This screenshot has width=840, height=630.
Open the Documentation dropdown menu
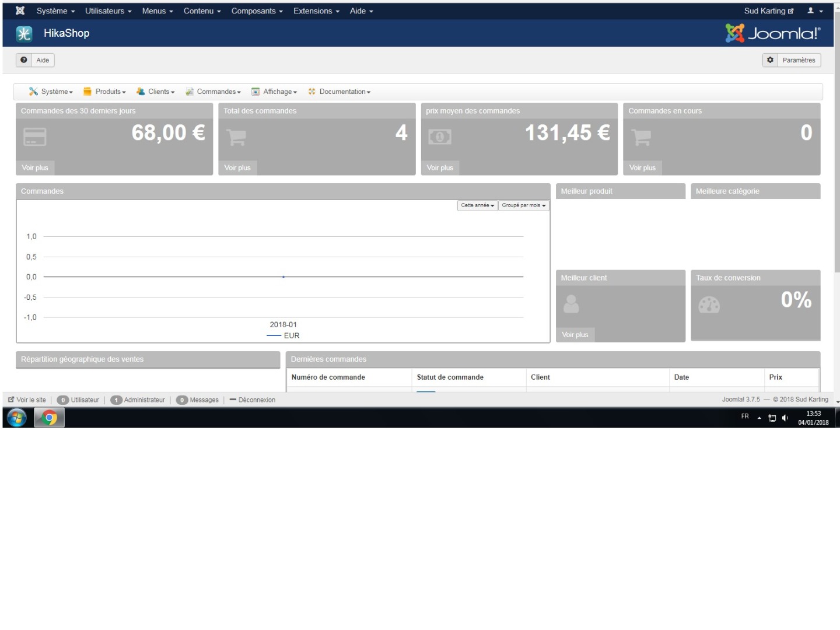[339, 92]
